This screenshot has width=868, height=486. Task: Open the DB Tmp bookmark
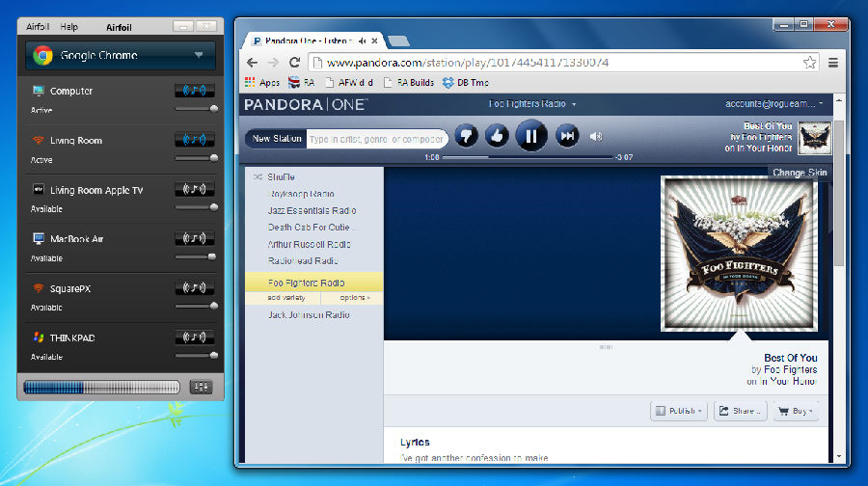pyautogui.click(x=466, y=83)
